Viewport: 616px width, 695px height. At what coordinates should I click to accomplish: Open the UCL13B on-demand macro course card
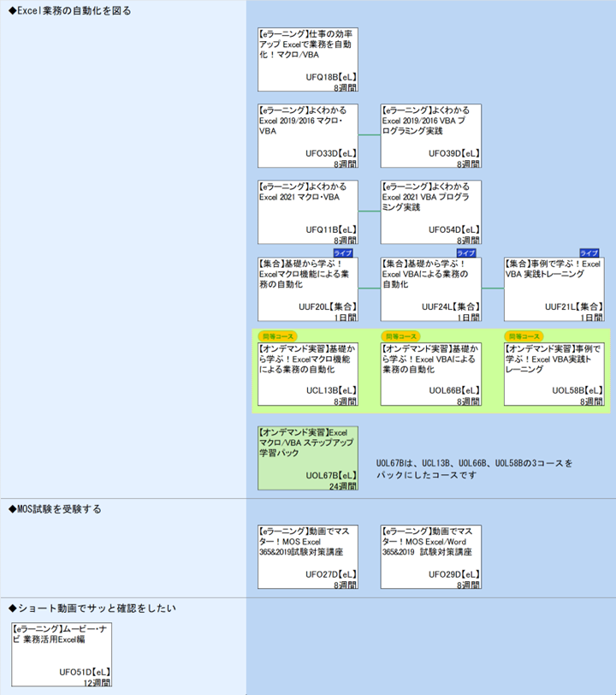[308, 374]
